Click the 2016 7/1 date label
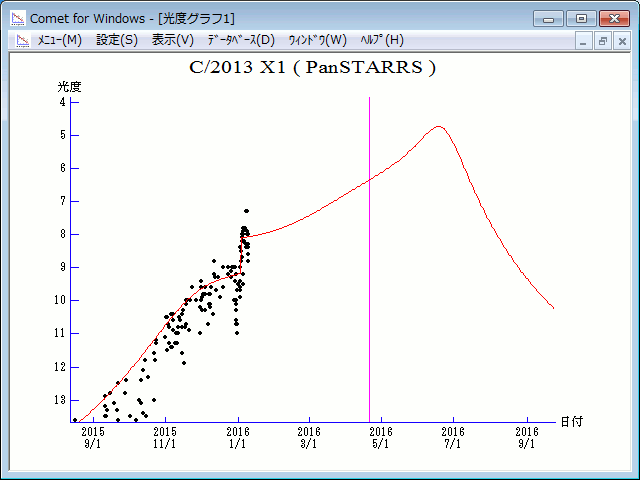The width and height of the screenshot is (640, 480). [453, 438]
